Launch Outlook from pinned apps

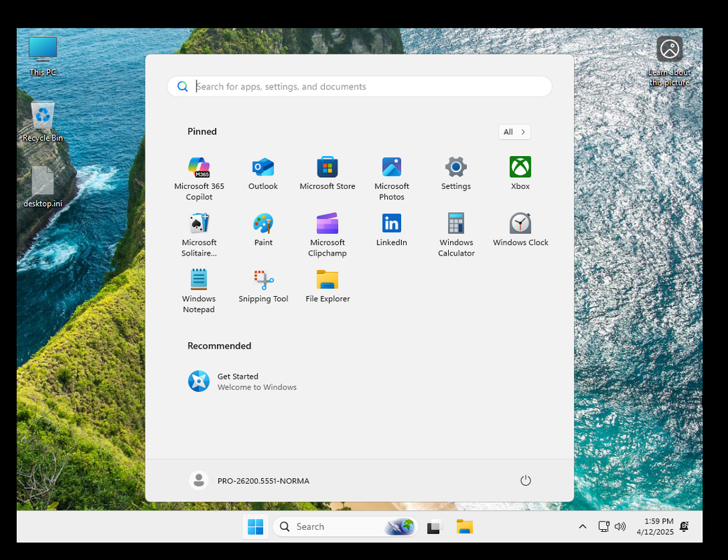262,173
